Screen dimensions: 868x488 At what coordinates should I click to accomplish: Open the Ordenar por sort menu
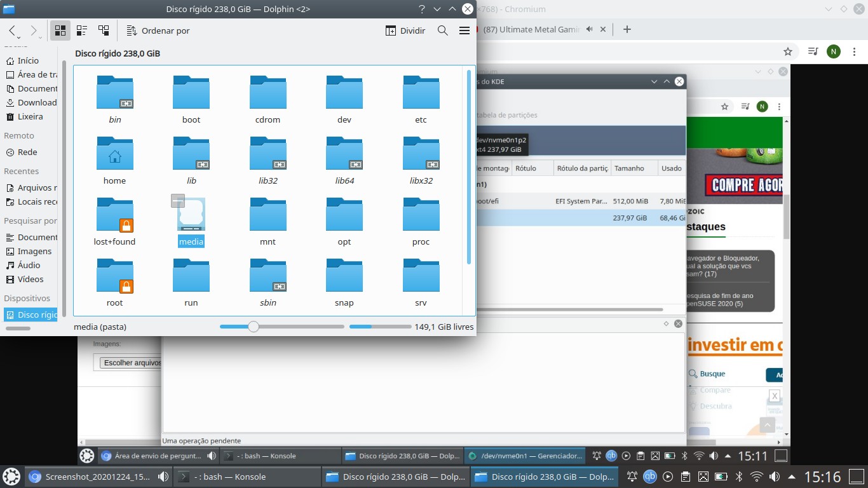[158, 30]
